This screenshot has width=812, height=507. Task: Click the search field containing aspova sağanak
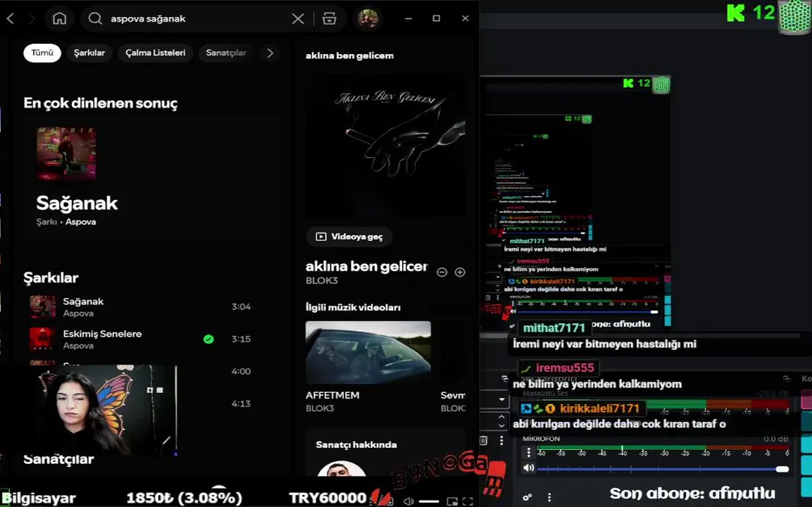tap(212, 18)
